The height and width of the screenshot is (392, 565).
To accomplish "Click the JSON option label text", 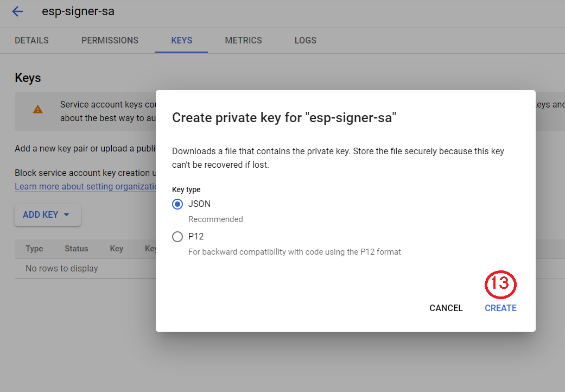I will (199, 204).
